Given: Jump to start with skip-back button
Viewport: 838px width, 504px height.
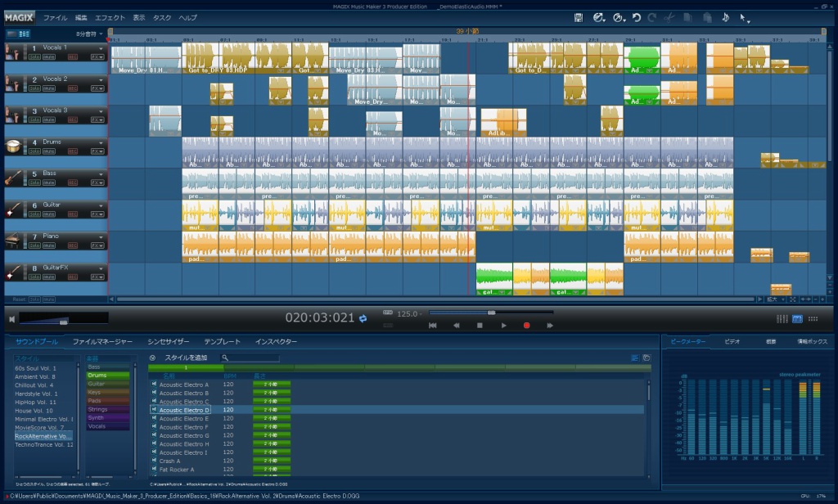Looking at the screenshot, I should [432, 325].
